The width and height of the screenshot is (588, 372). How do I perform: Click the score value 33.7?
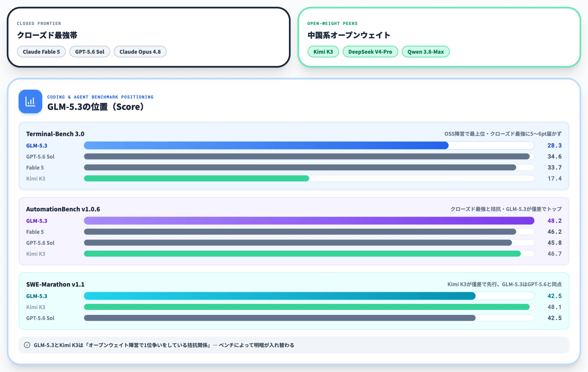pos(555,167)
